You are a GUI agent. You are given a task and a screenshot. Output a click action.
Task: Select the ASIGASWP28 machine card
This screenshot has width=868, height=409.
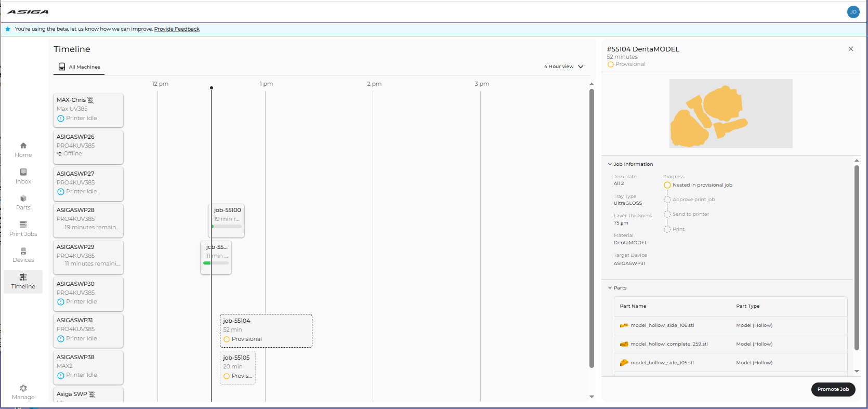88,220
